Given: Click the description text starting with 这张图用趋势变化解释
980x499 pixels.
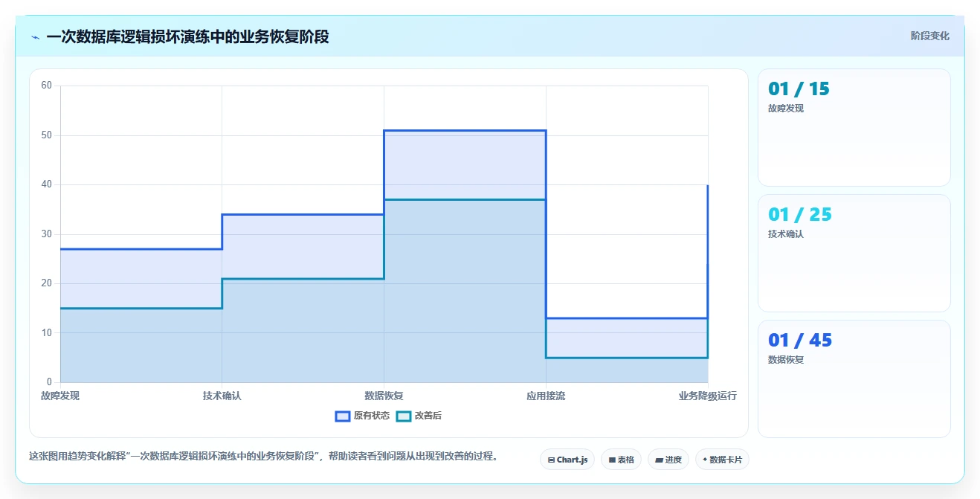Looking at the screenshot, I should pyautogui.click(x=263, y=456).
